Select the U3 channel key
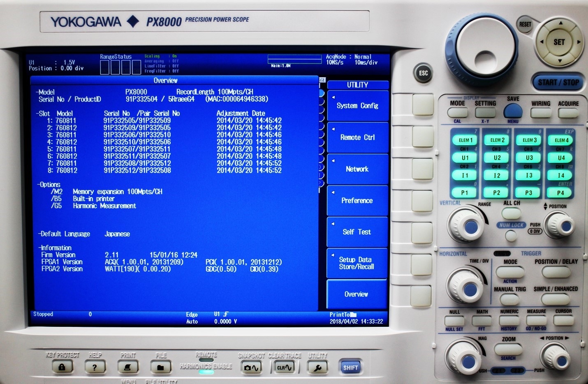The height and width of the screenshot is (384, 588). (529, 158)
